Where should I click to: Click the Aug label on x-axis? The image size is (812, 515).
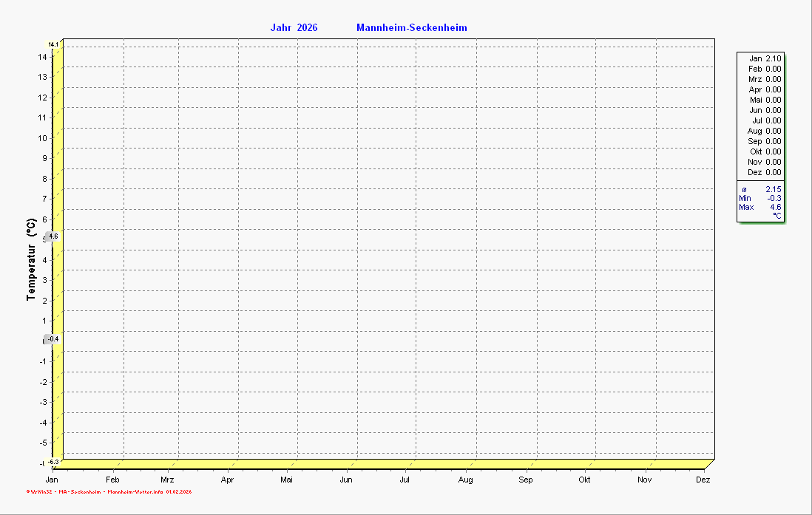click(465, 480)
